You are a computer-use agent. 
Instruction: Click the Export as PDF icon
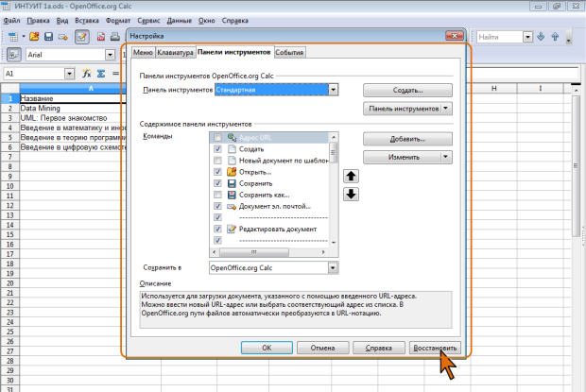[x=103, y=38]
